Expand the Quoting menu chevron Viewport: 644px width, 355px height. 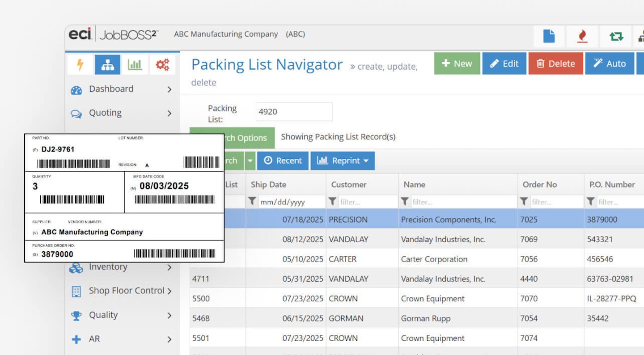point(169,114)
